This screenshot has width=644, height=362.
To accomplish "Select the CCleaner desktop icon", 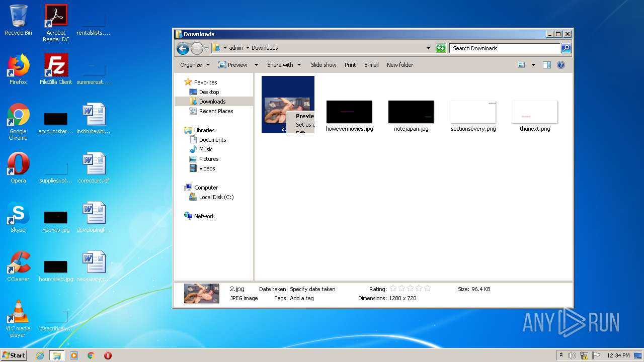I will (x=18, y=266).
